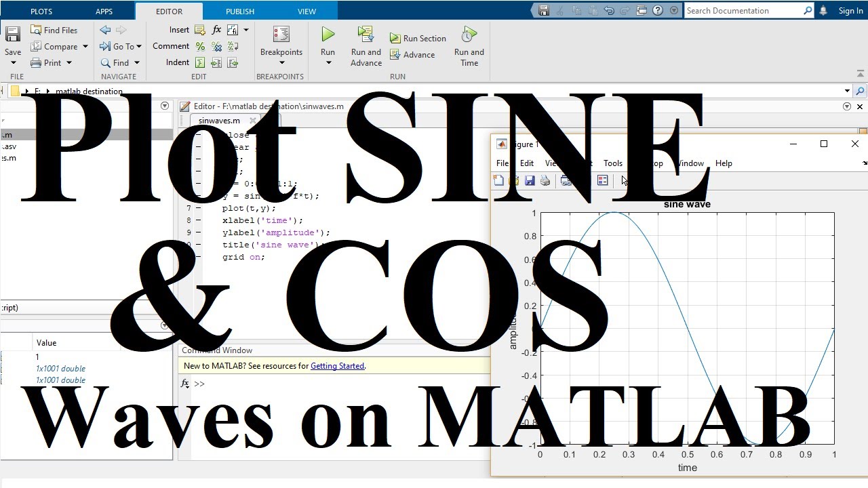Viewport: 868px width, 488px height.
Task: Click Run Section
Action: click(418, 39)
